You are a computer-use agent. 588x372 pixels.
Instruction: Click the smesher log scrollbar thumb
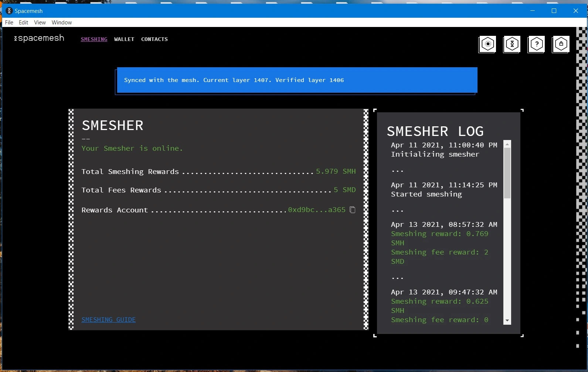[x=507, y=173]
